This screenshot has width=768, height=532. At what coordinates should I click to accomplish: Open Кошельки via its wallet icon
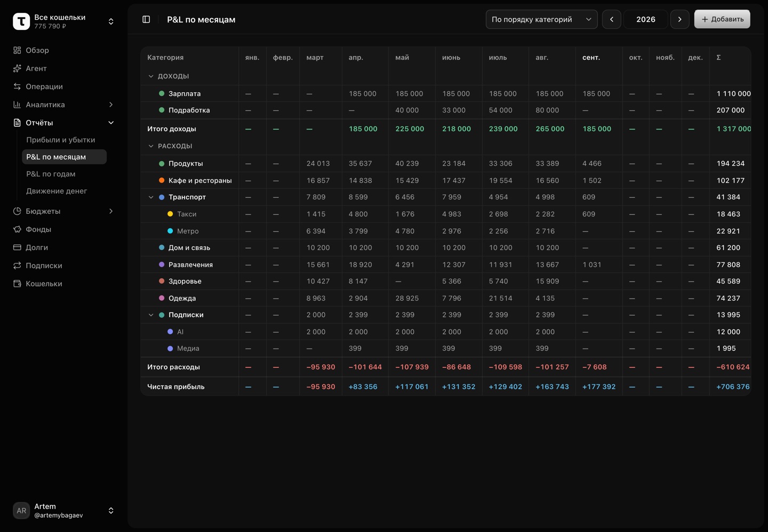[17, 284]
